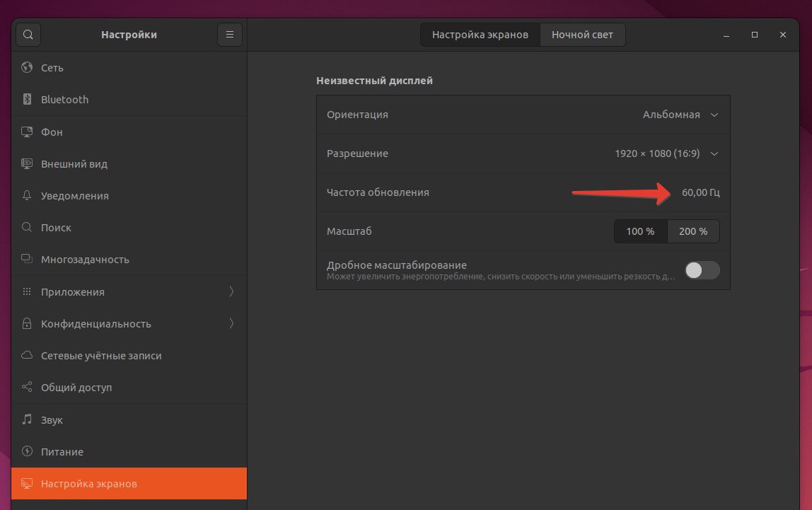The image size is (812, 510).
Task: Select the 200 % scale option
Action: point(693,231)
